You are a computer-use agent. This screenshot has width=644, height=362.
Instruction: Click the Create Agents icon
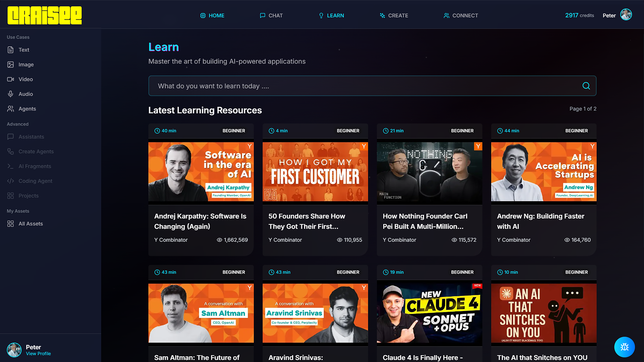point(10,151)
